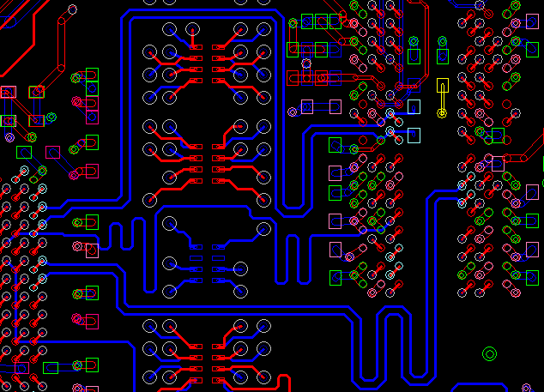Select the yellow via below the yellow pad
This screenshot has width=544, height=392.
point(442,113)
